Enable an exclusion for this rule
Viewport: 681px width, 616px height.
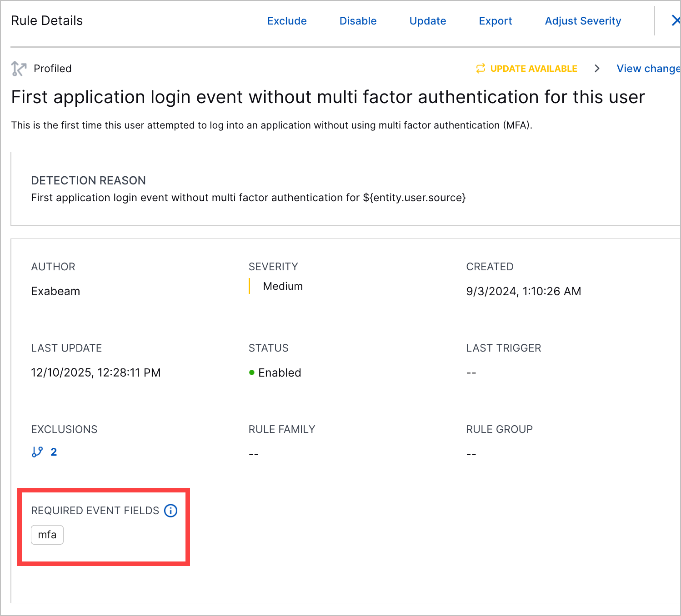[x=287, y=20]
